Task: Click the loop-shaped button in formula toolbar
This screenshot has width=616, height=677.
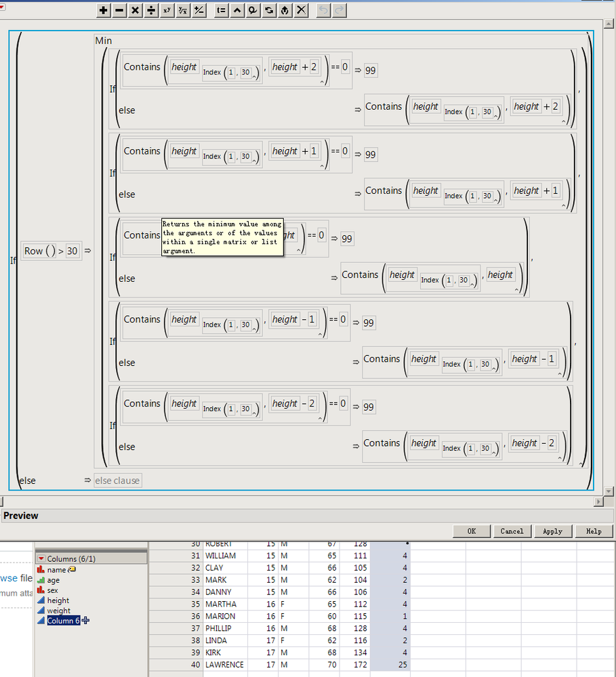Action: coord(253,10)
